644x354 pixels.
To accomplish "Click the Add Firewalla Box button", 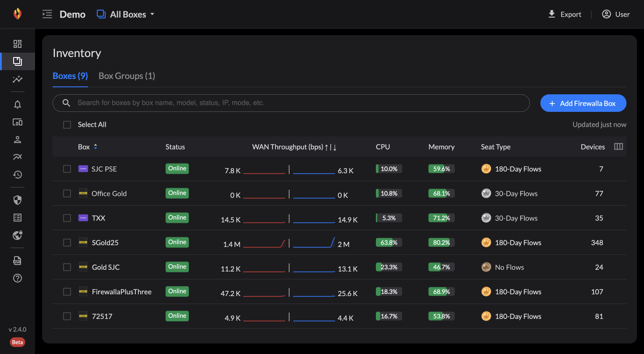I will coord(583,104).
